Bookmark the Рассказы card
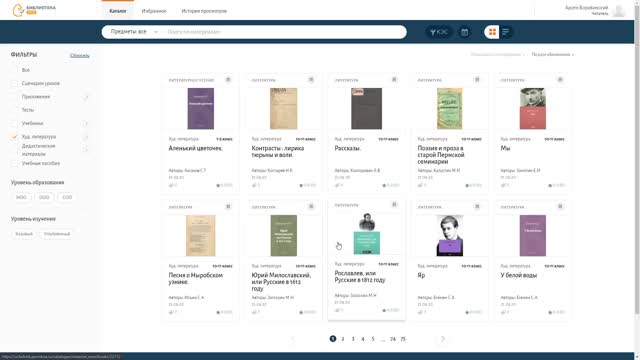 [394, 80]
